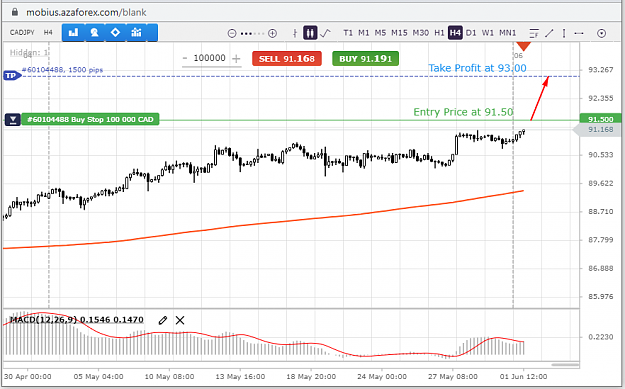Click the H4 label next to CADJPY
Screen dimensions: 625x389
48,32
